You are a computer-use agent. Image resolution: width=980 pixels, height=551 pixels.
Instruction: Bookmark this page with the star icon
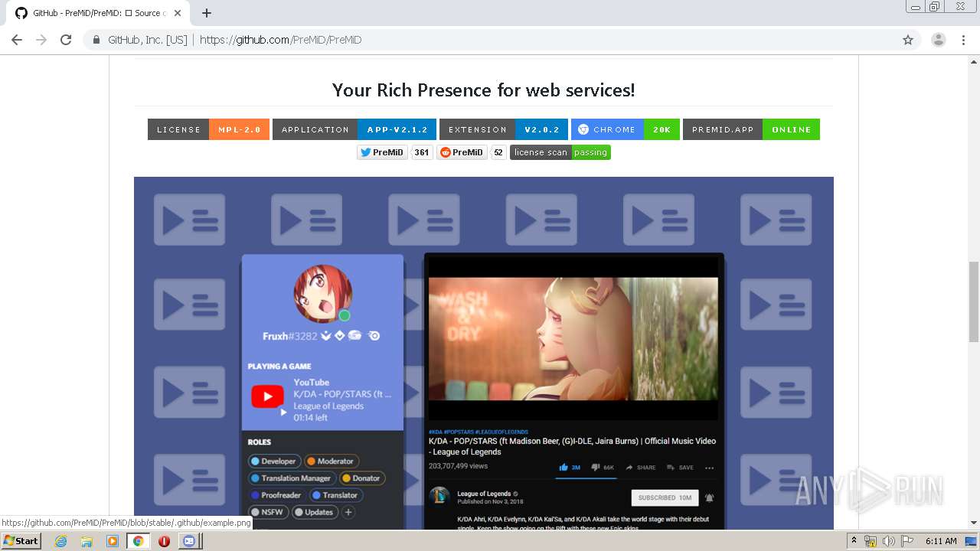(x=908, y=40)
